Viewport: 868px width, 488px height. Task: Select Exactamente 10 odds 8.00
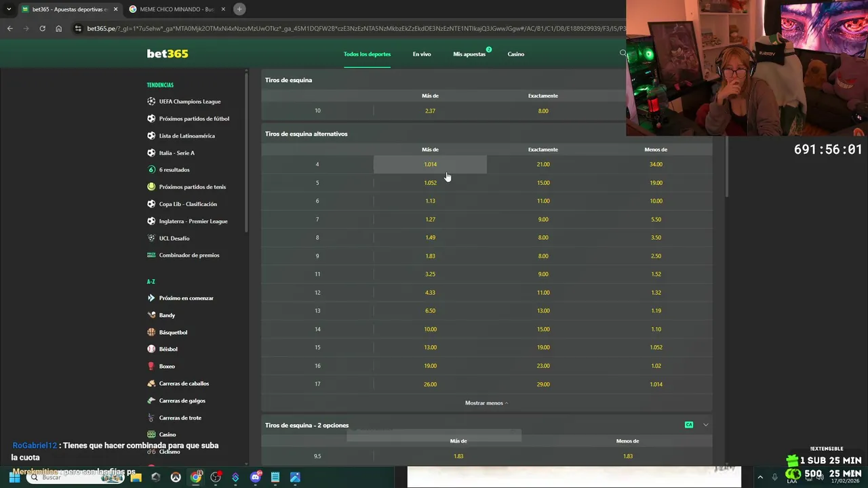pos(543,110)
